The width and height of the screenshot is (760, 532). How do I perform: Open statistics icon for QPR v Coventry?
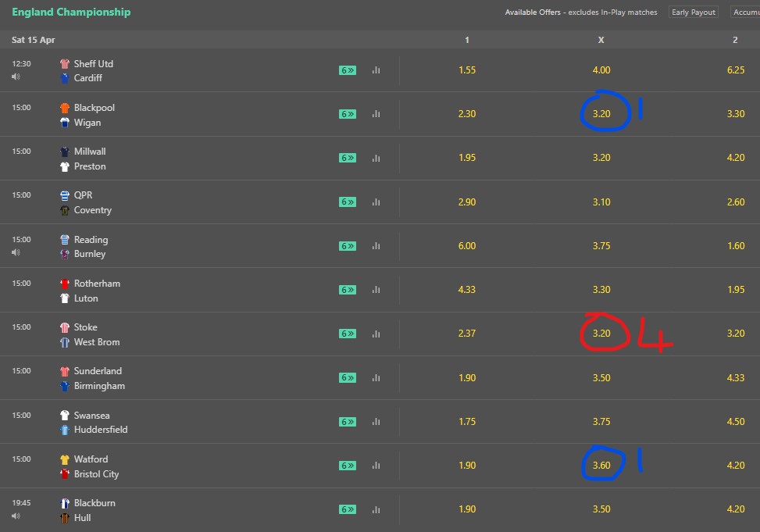[376, 202]
